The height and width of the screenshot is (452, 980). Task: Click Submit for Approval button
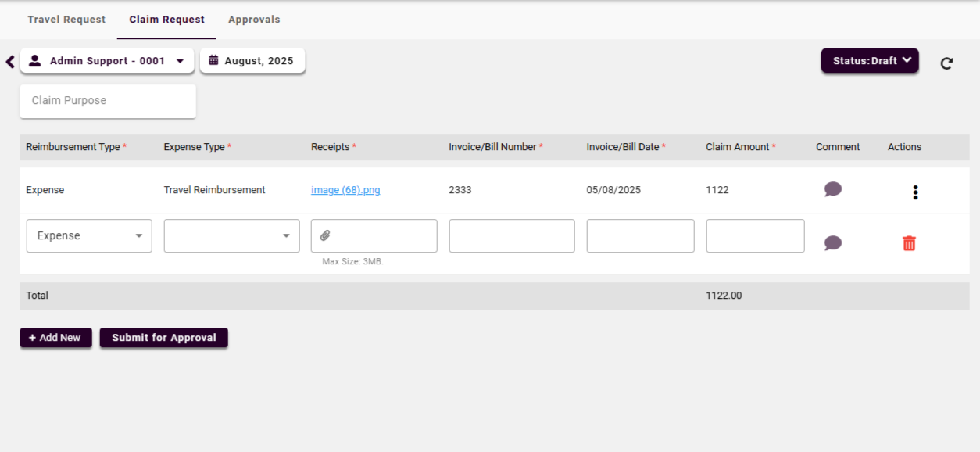point(163,338)
